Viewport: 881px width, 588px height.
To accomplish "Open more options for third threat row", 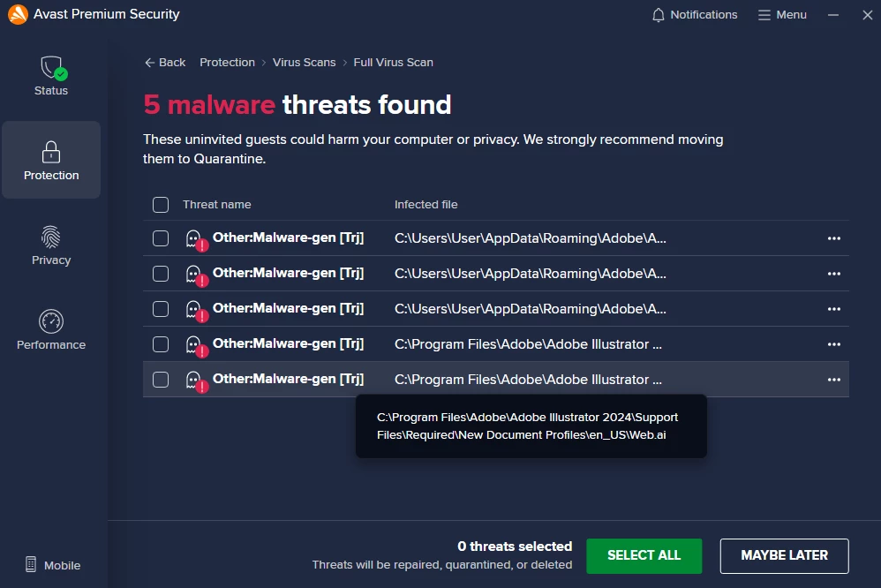I will (834, 309).
